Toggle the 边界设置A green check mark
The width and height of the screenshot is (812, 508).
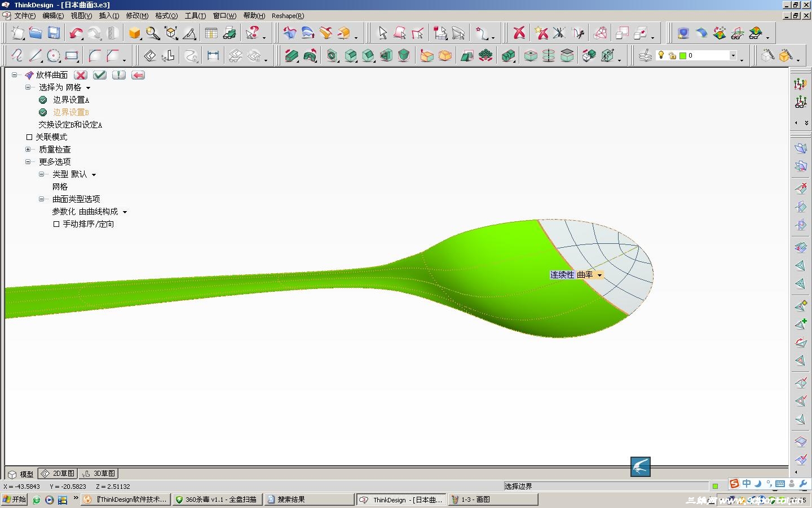43,100
